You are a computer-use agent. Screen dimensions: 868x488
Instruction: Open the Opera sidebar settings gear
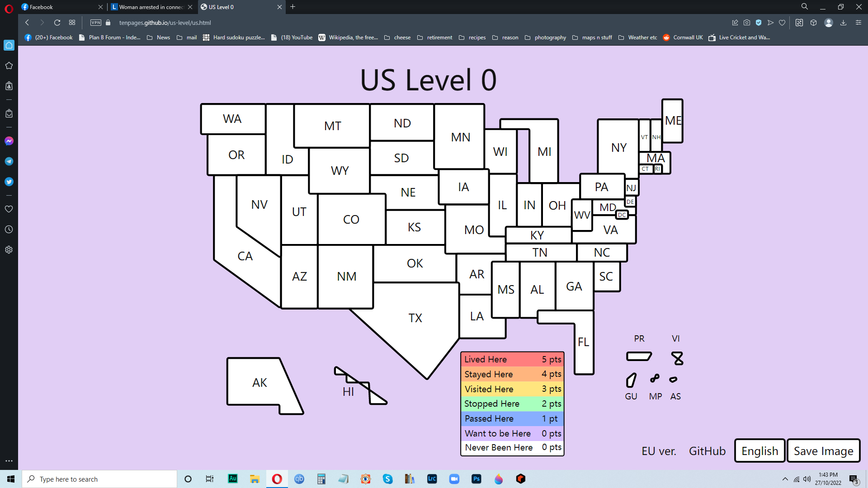click(9, 250)
